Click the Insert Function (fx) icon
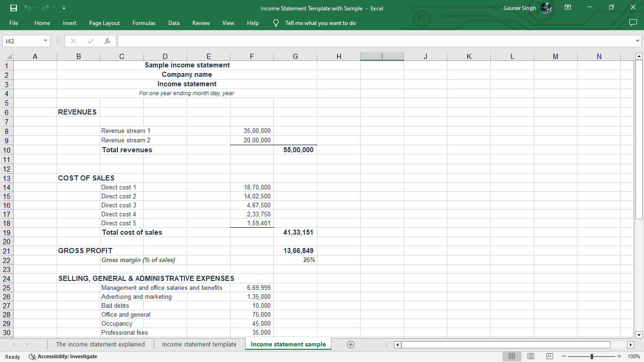Viewport: 644px width, 362px height. [x=107, y=41]
